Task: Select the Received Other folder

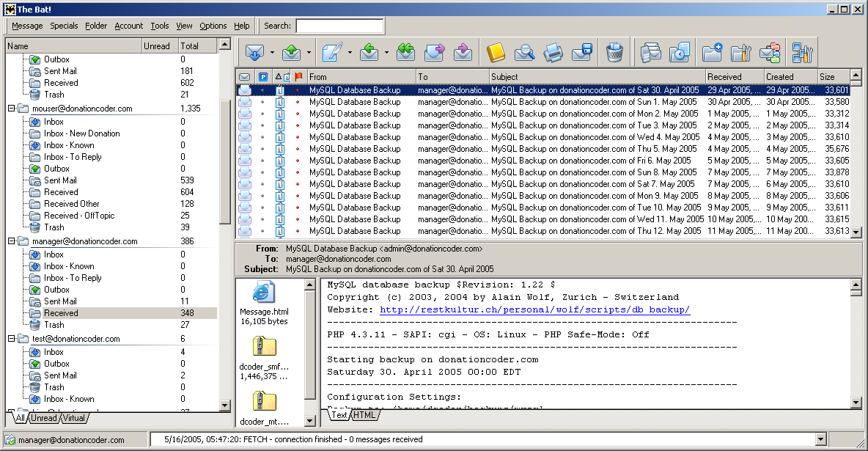Action: point(72,204)
